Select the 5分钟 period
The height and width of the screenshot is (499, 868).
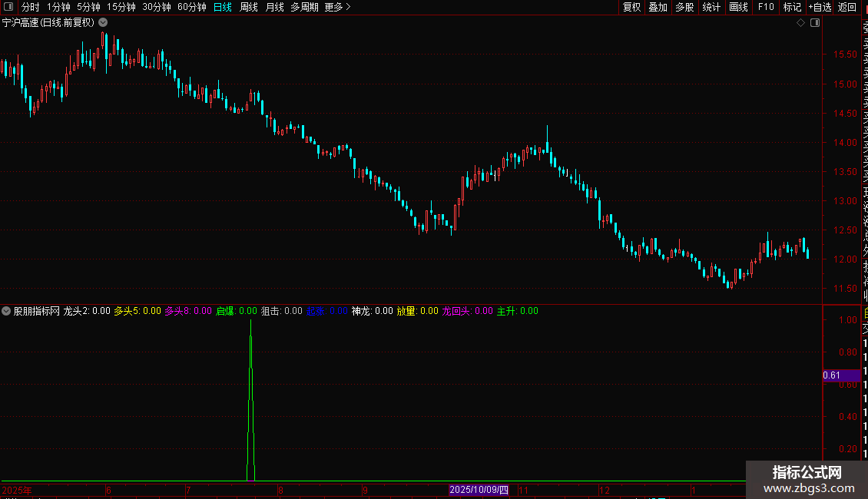(x=88, y=7)
